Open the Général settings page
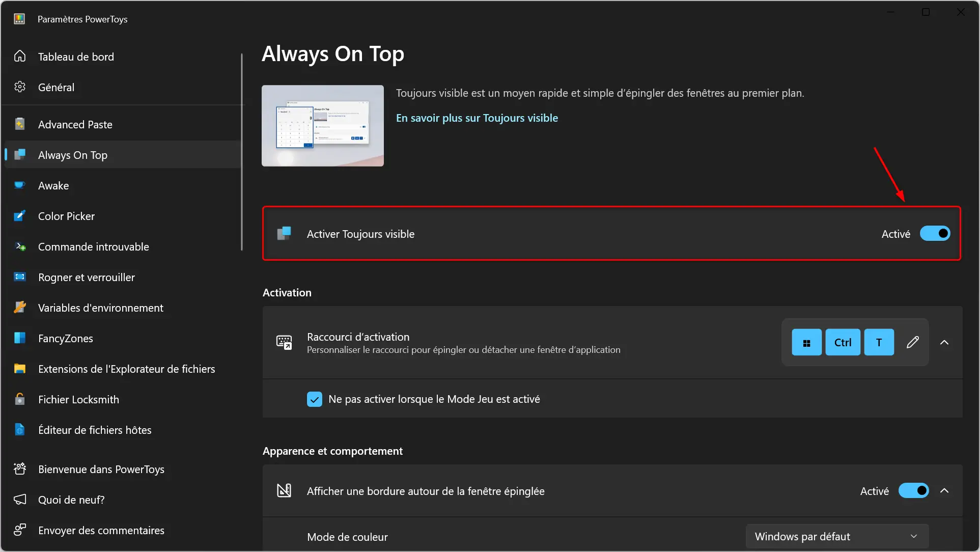This screenshot has height=552, width=980. click(122, 87)
